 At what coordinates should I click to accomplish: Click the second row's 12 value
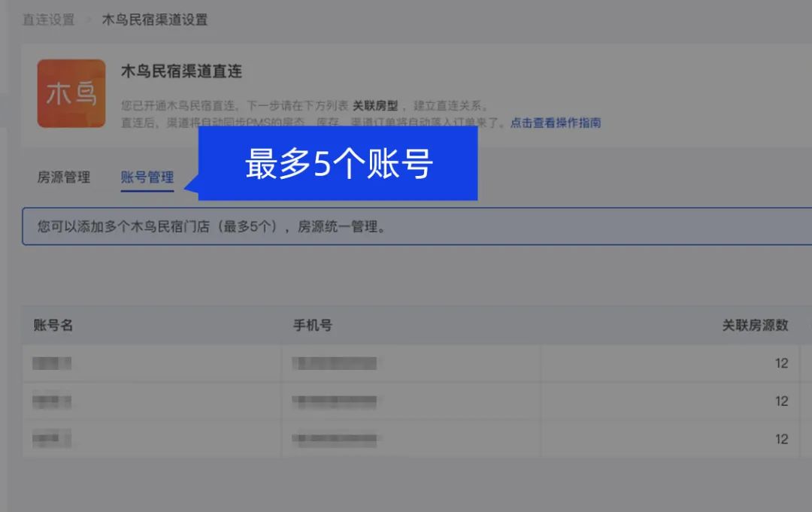point(781,401)
